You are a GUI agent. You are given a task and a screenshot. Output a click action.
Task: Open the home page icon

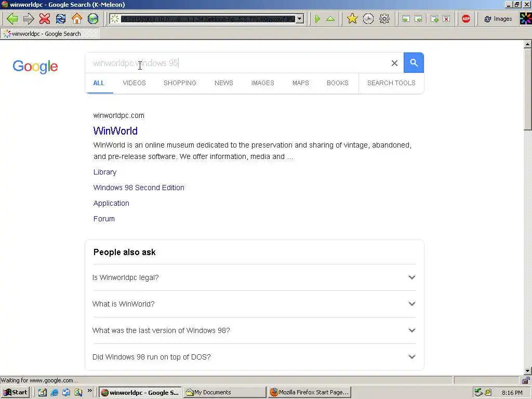[x=77, y=19]
